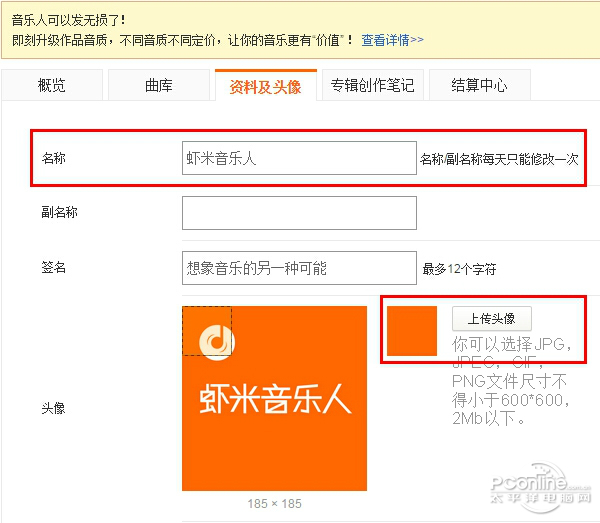Click the 185 × 185 size label
This screenshot has width=600, height=523.
click(274, 503)
